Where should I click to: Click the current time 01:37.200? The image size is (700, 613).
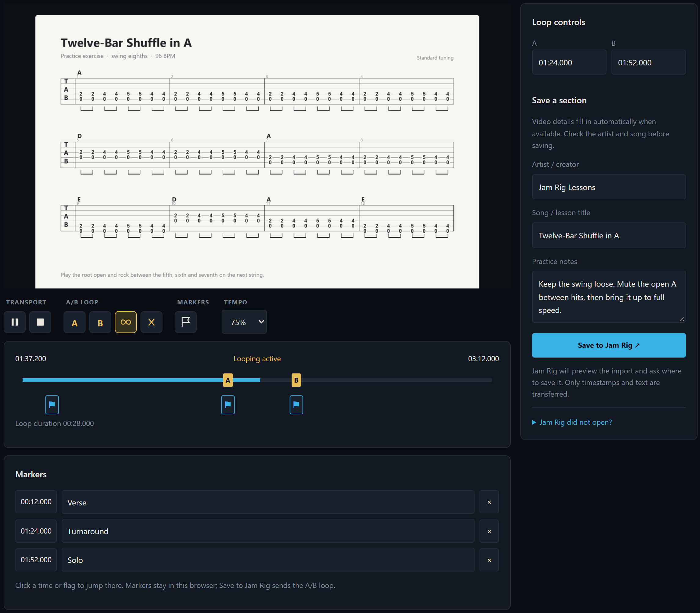click(x=31, y=358)
